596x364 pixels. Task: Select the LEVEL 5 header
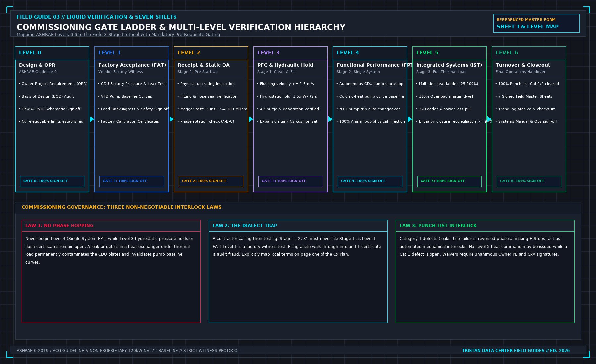point(449,53)
